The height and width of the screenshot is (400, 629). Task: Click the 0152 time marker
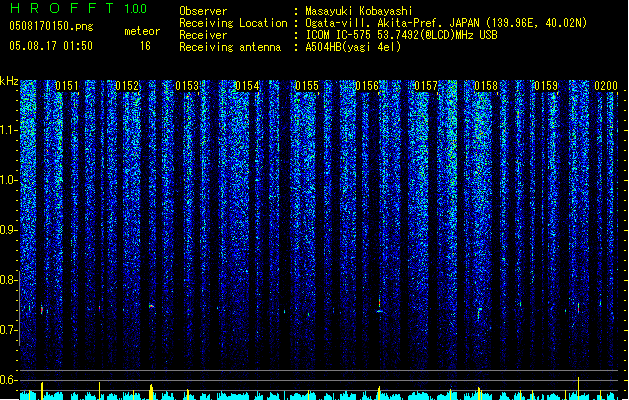pos(127,86)
